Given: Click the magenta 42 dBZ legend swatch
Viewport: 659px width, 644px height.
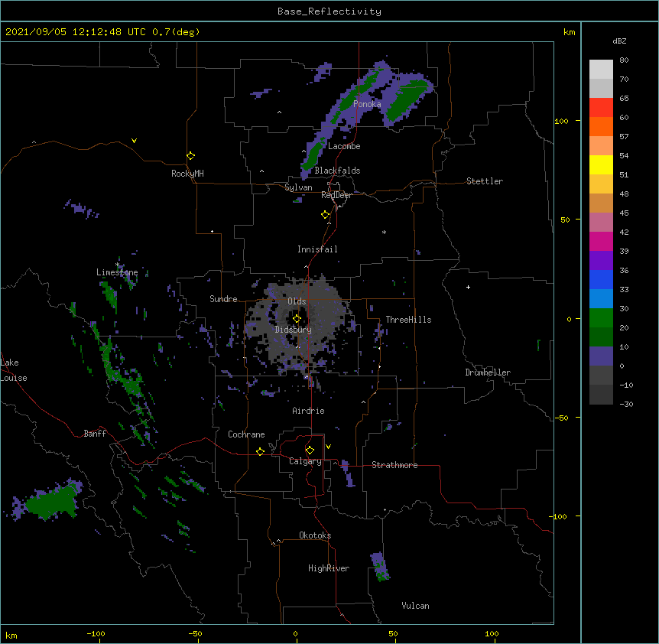Looking at the screenshot, I should point(601,241).
